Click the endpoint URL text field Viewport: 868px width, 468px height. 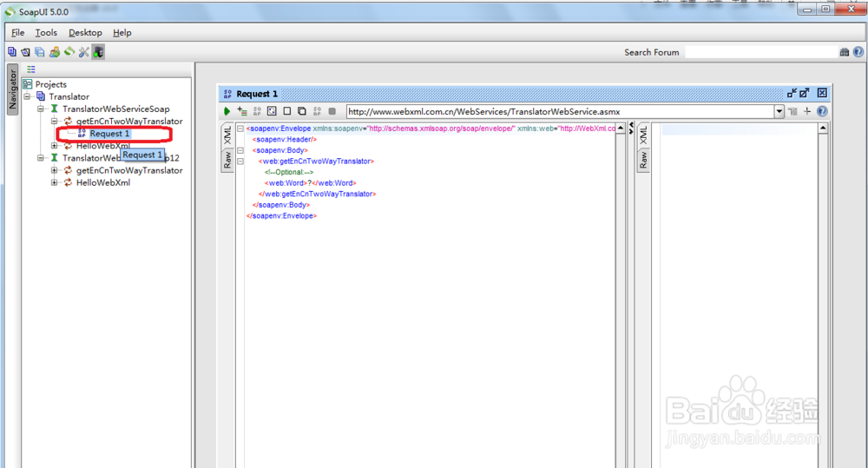point(560,111)
